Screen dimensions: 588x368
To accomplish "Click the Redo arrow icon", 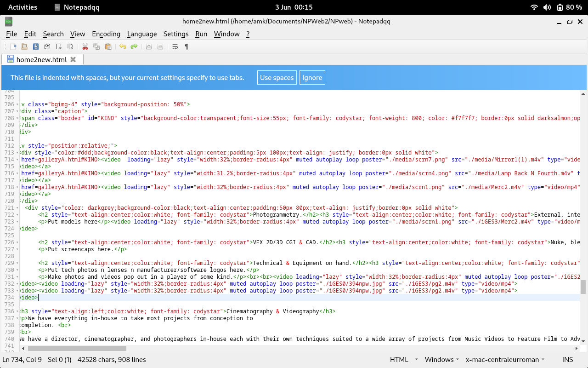I will tap(134, 46).
